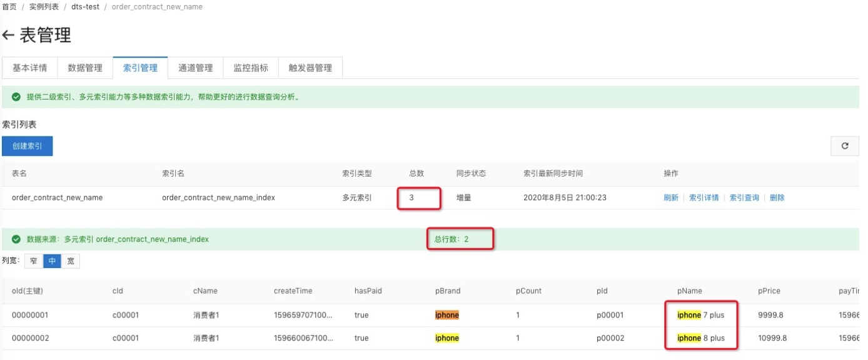Click the oId cell 00000002
The width and height of the screenshot is (868, 360).
coord(30,338)
